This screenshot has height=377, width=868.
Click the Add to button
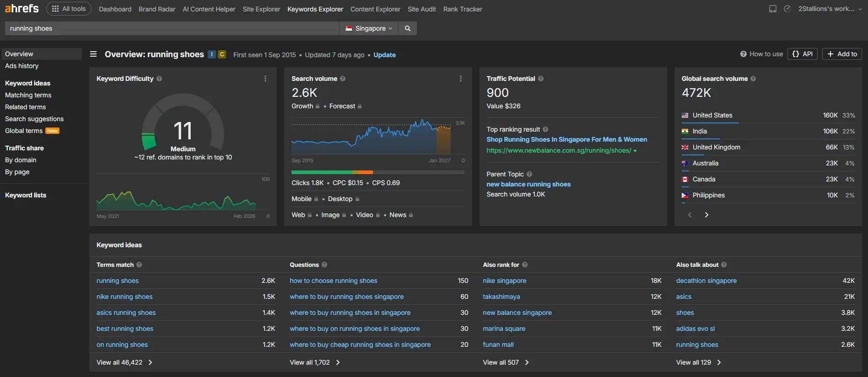point(842,54)
